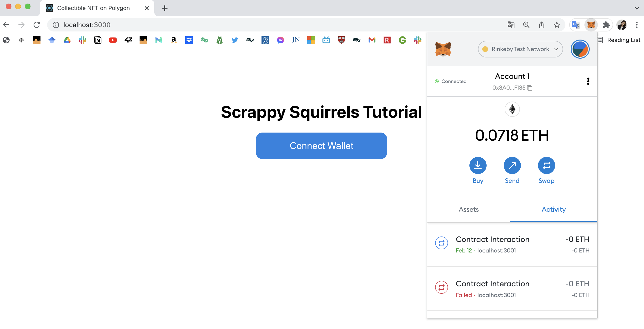Click the share page icon in address bar
644x329 pixels.
(541, 25)
